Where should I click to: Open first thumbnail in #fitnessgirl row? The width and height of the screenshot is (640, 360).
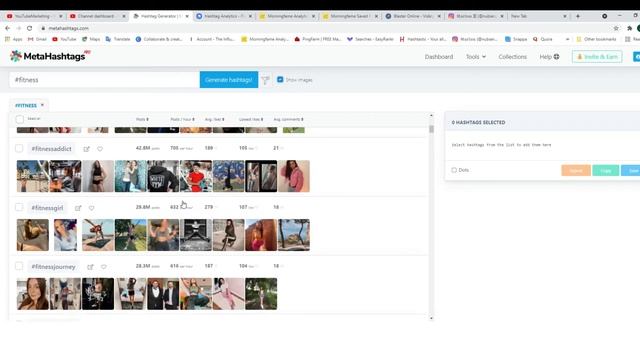33,235
